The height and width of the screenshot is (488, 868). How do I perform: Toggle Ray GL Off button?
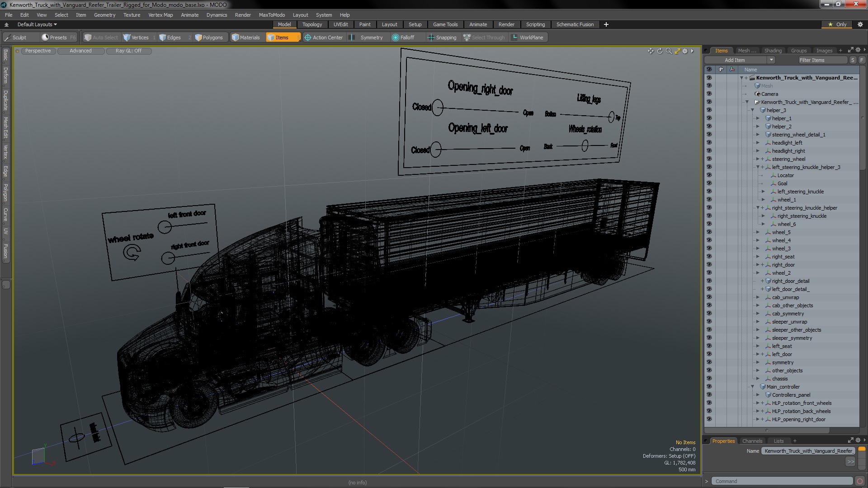(x=128, y=51)
